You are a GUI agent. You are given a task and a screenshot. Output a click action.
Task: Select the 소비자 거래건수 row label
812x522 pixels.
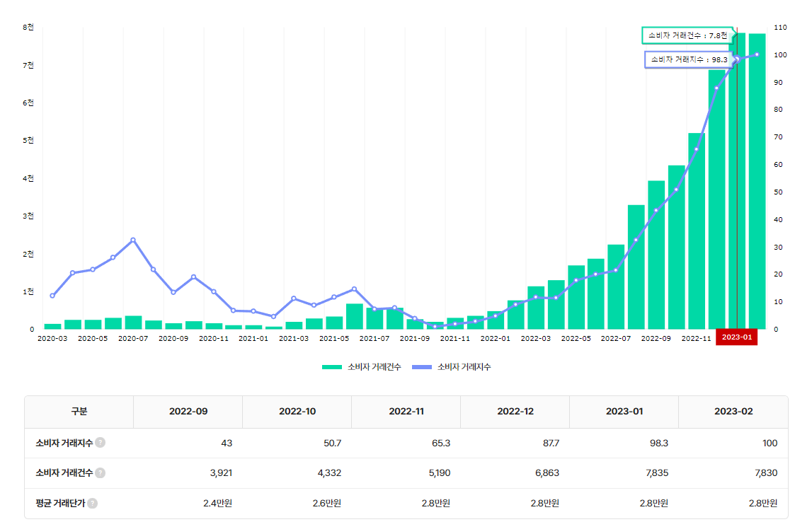(64, 473)
